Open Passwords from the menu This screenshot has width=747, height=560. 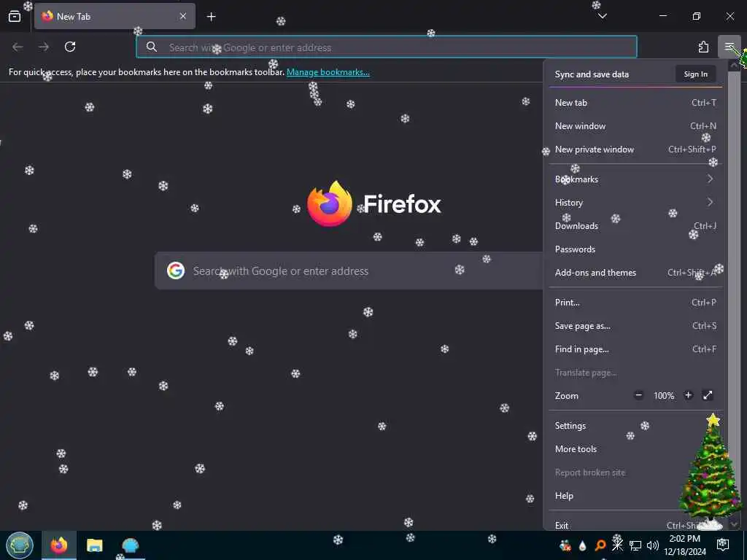[x=635, y=249]
